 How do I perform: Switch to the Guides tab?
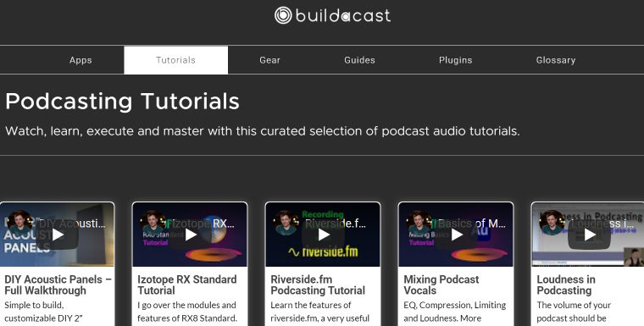tap(359, 60)
